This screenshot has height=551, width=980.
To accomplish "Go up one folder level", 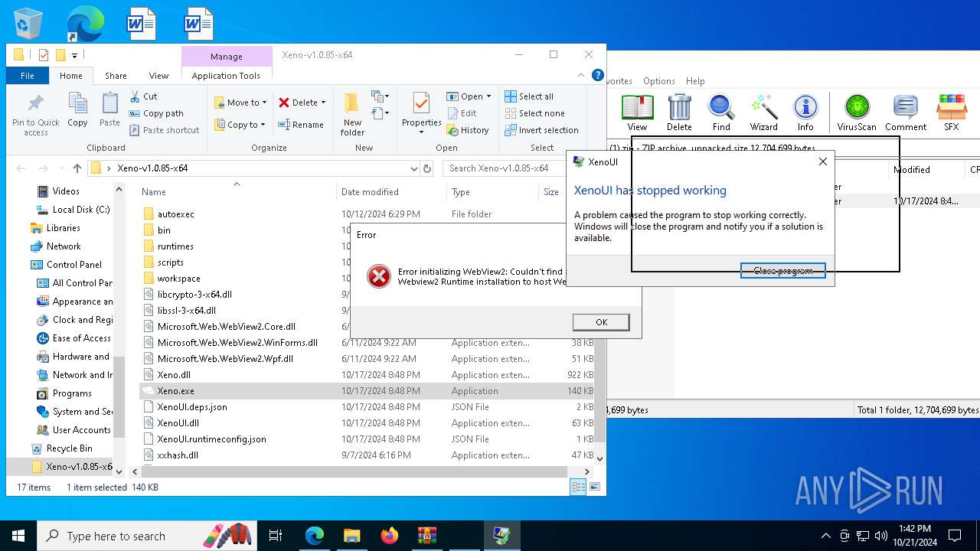I will coord(77,168).
